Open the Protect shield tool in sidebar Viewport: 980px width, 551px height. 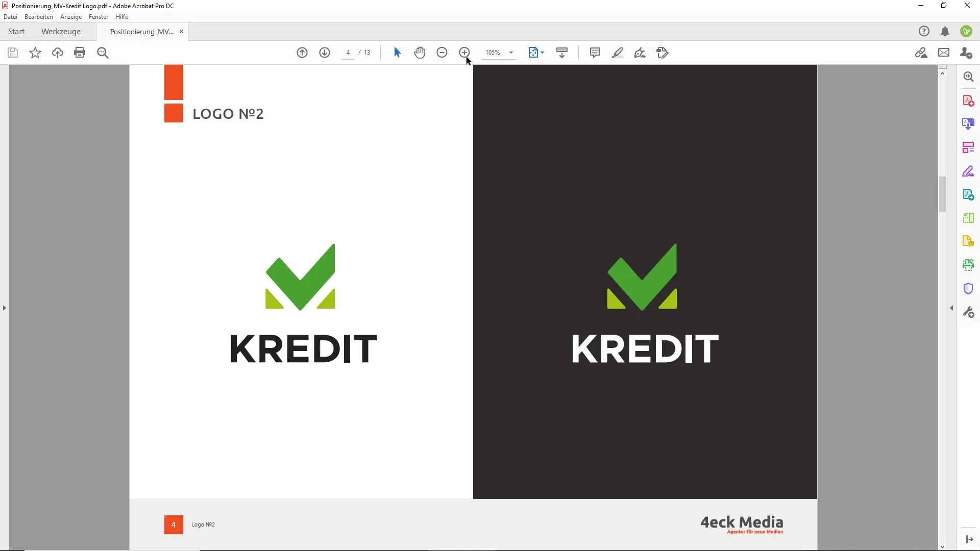(968, 289)
